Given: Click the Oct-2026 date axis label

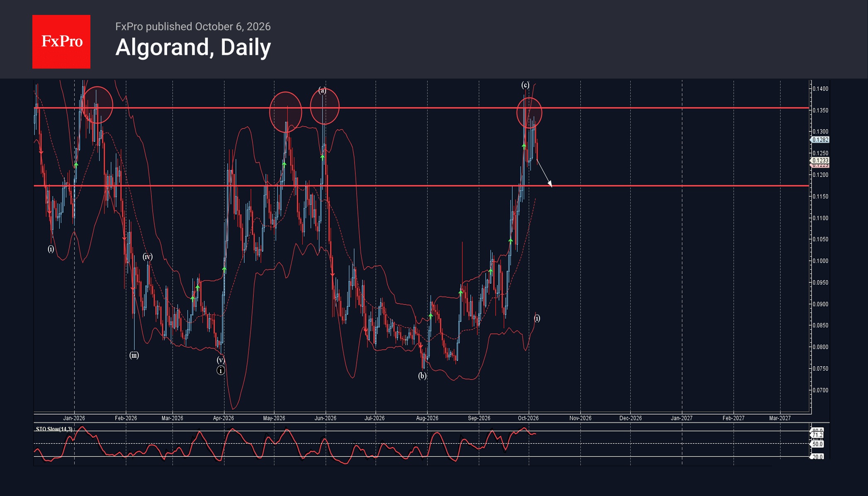Looking at the screenshot, I should coord(528,418).
